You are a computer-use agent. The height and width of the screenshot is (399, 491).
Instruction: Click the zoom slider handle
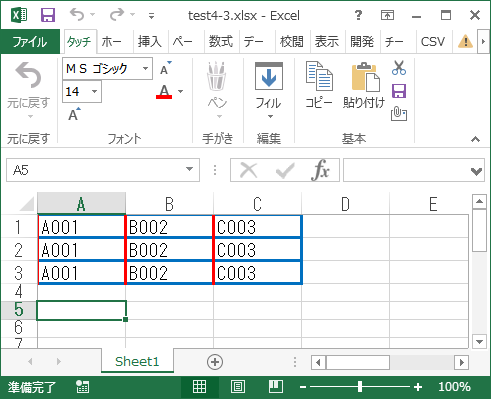(x=360, y=387)
